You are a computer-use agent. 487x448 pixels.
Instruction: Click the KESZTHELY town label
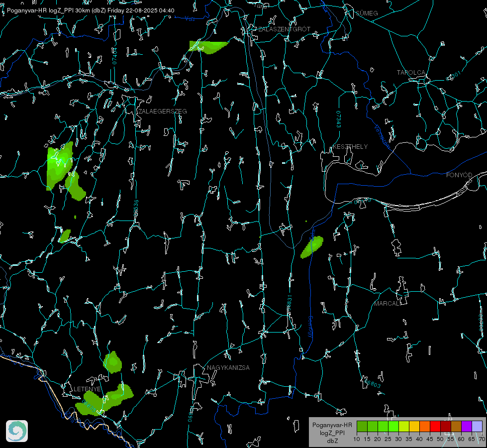click(350, 147)
